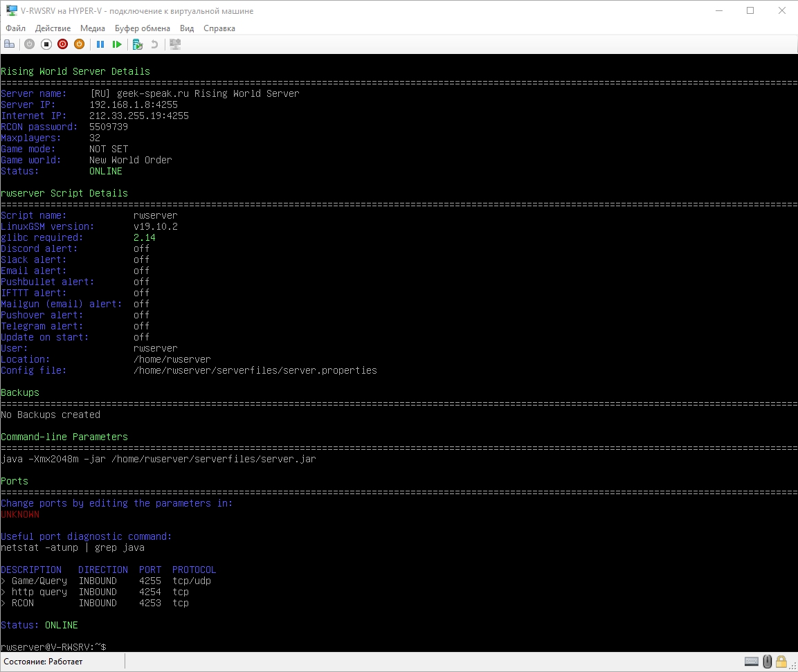
Task: Click the grey Start VM power icon
Action: [x=29, y=44]
